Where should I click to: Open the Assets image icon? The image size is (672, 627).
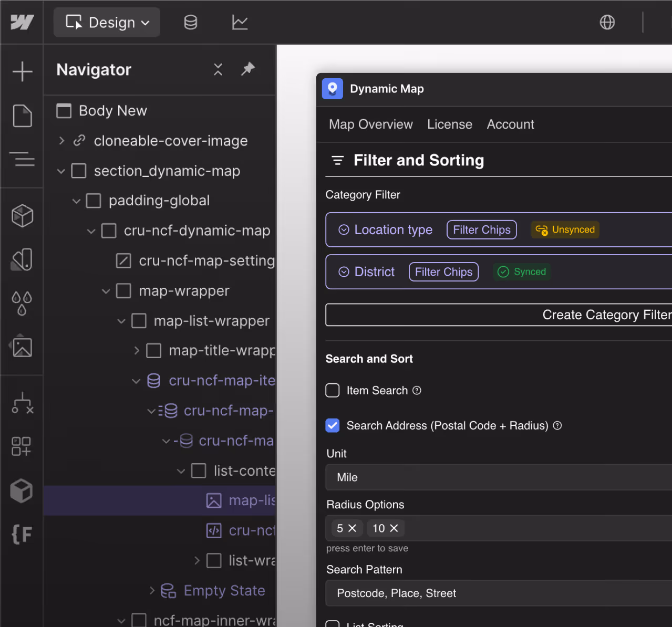click(22, 346)
